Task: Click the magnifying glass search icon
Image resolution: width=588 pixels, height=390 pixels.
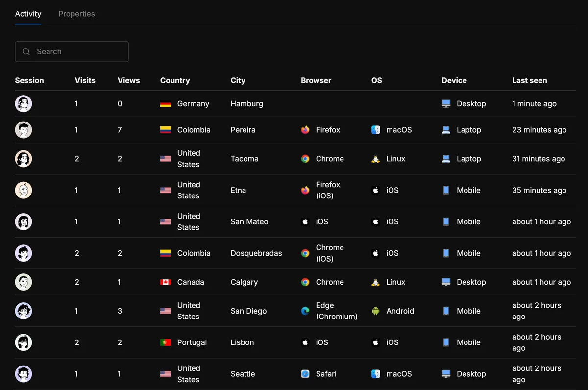Action: point(26,51)
